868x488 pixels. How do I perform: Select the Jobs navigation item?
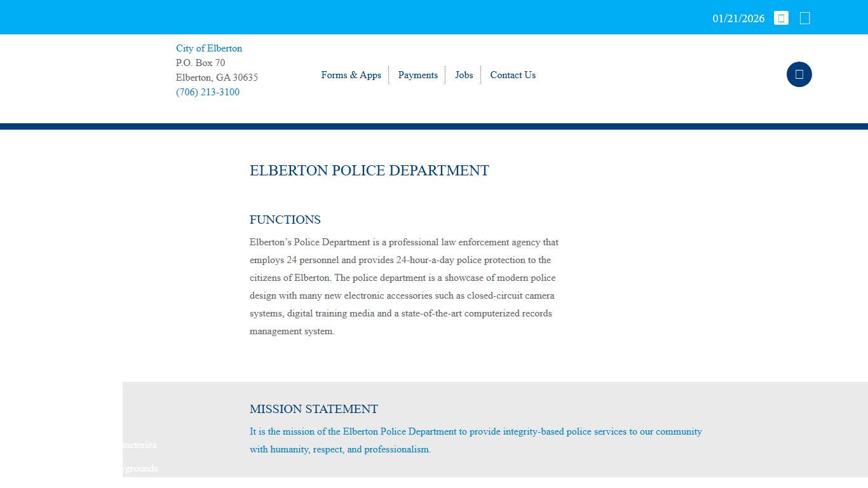[x=463, y=75]
